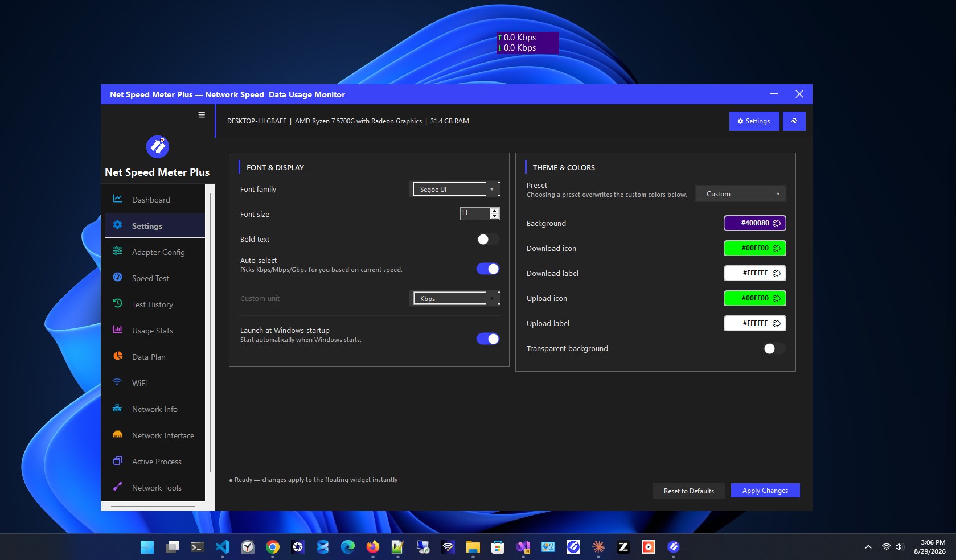Click the floating speed widget on desktop
This screenshot has width=956, height=560.
527,43
